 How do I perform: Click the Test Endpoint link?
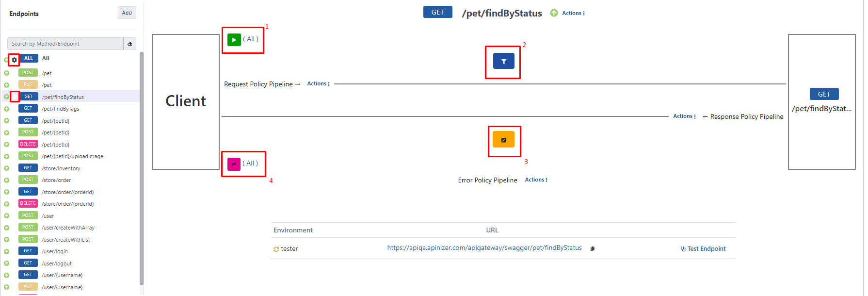click(703, 249)
